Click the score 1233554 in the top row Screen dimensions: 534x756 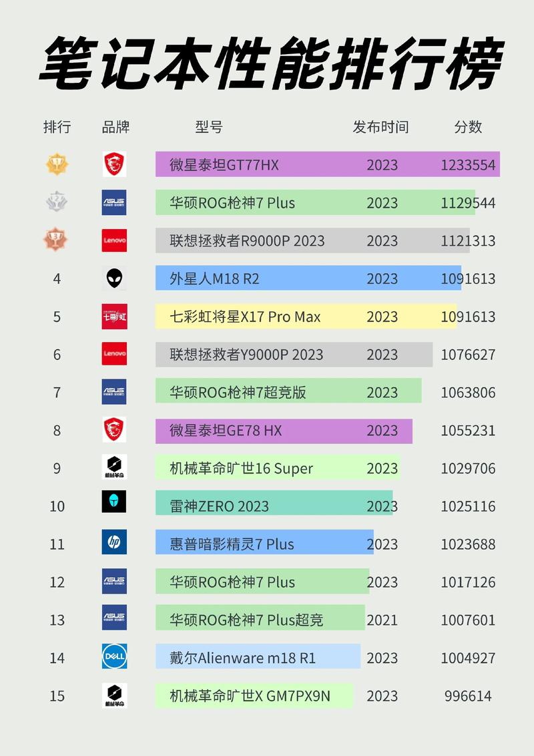coord(468,165)
